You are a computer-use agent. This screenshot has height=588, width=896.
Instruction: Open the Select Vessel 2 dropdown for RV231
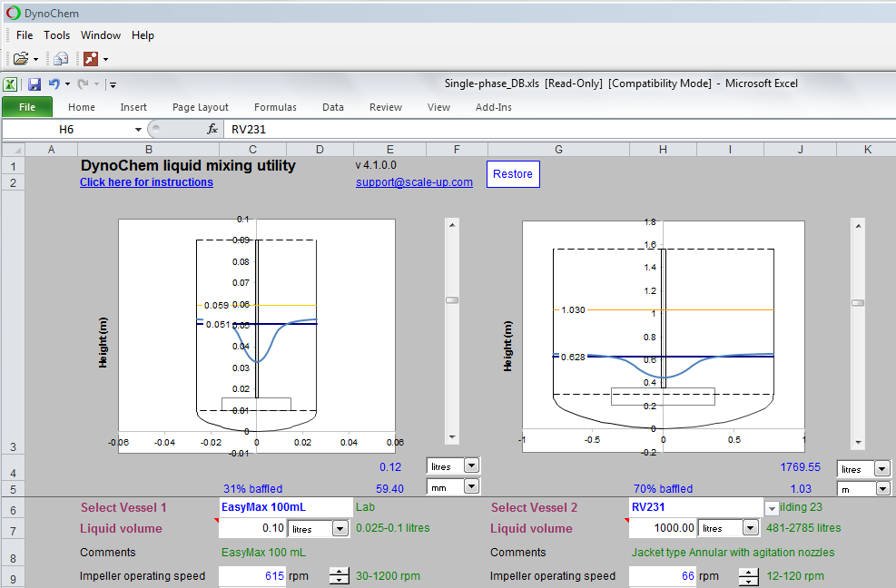(x=771, y=508)
